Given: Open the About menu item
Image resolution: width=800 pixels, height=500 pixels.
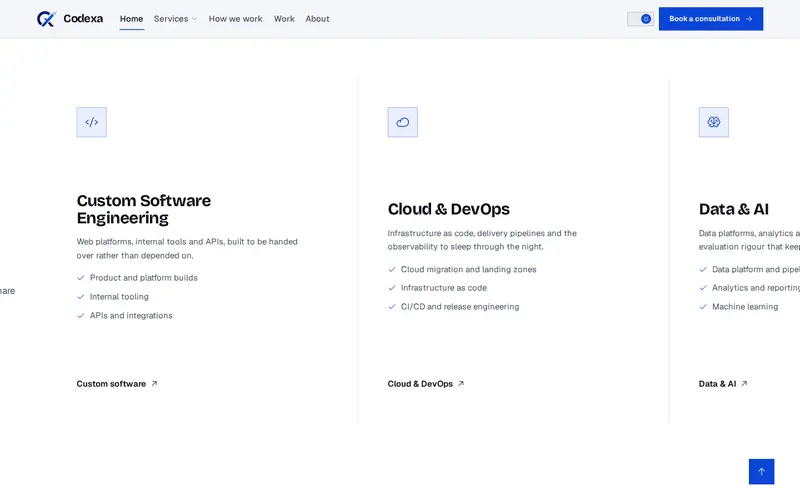Looking at the screenshot, I should pos(317,19).
